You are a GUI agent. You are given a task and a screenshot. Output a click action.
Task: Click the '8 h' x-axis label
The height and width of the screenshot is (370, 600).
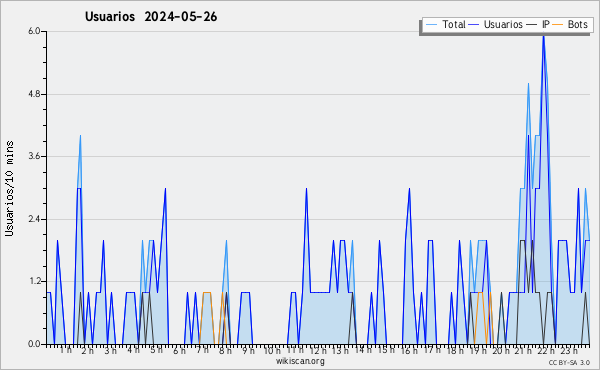coord(225,350)
